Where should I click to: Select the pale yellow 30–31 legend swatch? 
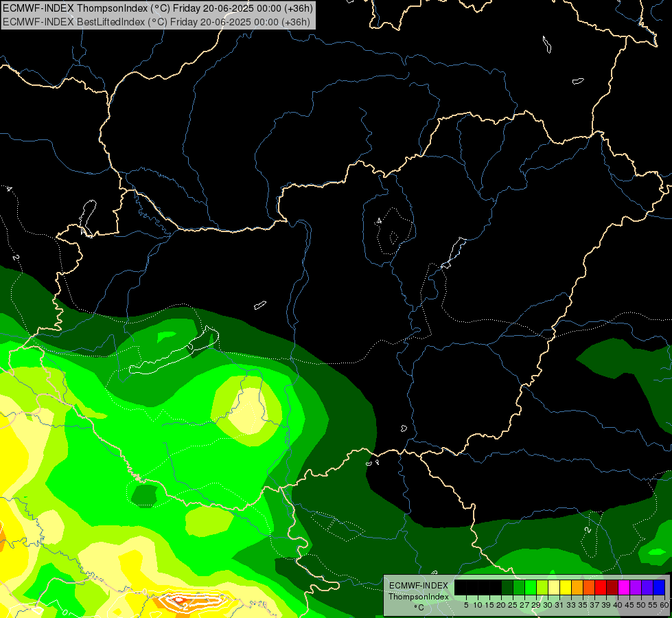pos(554,587)
